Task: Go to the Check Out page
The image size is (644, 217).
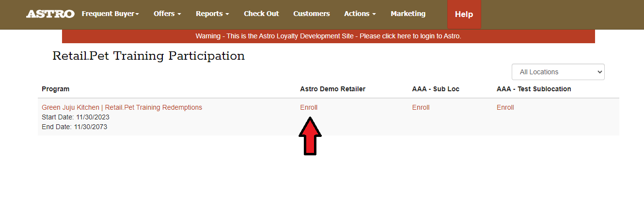Action: click(261, 14)
